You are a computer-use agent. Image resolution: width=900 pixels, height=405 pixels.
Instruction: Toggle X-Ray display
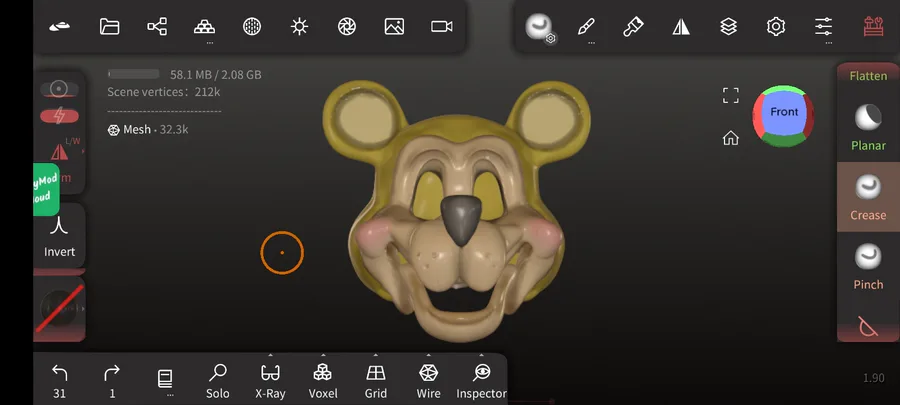pyautogui.click(x=270, y=381)
